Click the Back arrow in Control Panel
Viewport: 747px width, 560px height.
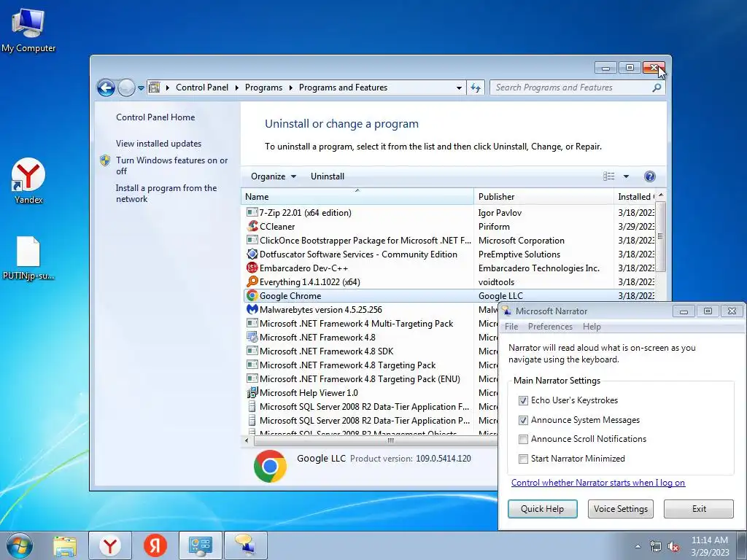[106, 87]
